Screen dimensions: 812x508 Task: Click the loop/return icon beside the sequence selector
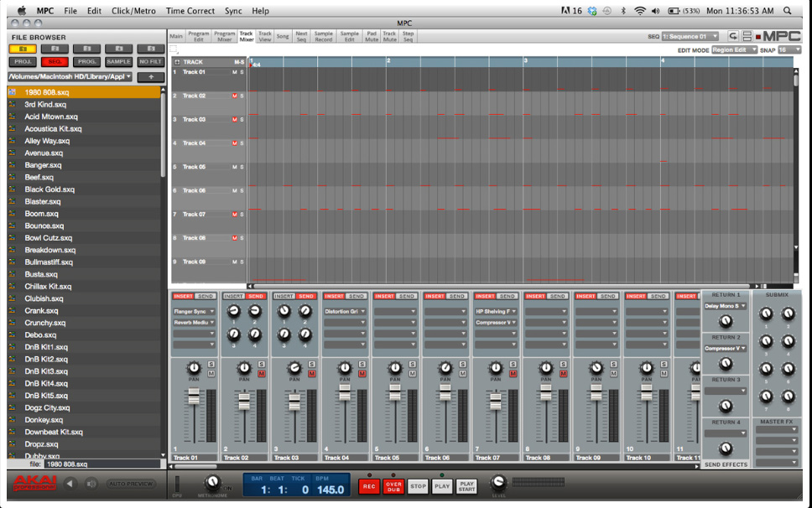click(x=733, y=36)
